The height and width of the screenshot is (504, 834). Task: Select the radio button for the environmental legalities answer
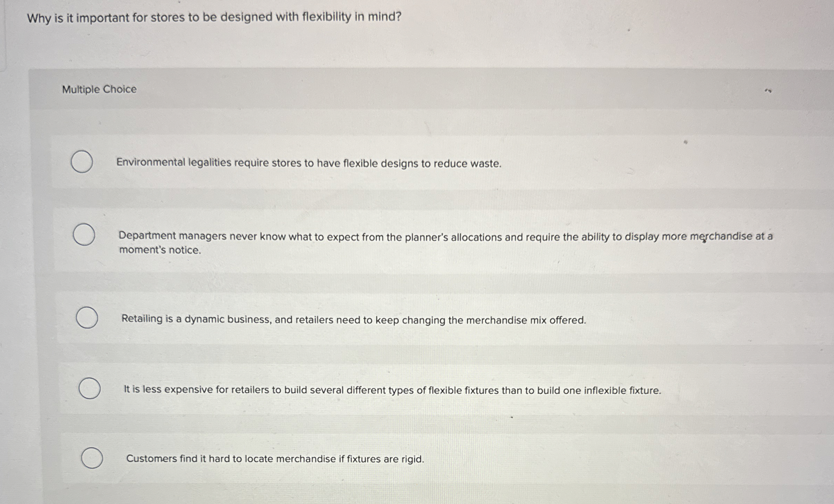pos(82,162)
